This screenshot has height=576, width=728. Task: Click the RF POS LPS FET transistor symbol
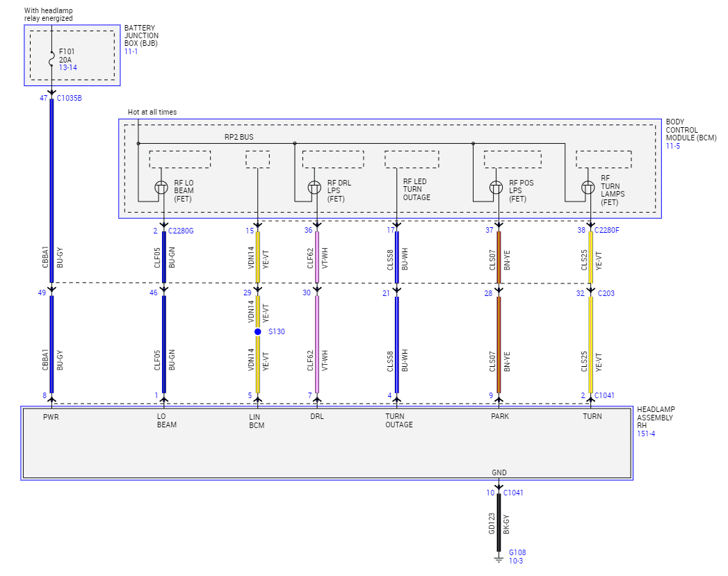tap(496, 188)
